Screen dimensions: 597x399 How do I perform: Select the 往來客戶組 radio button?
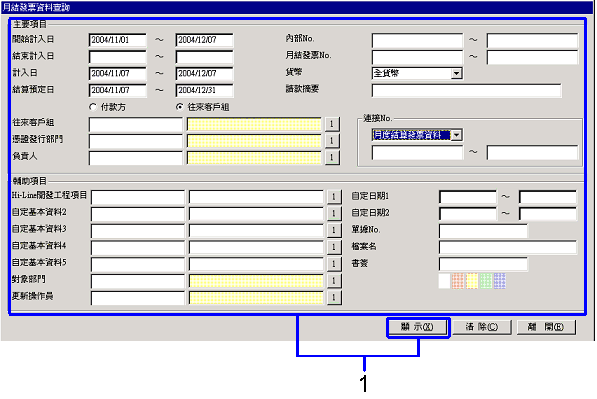[x=180, y=107]
